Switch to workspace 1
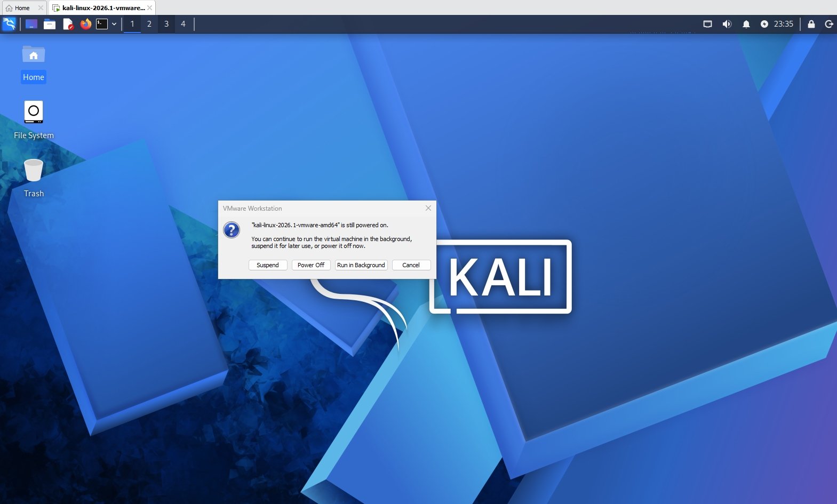This screenshot has height=504, width=837. [x=132, y=24]
